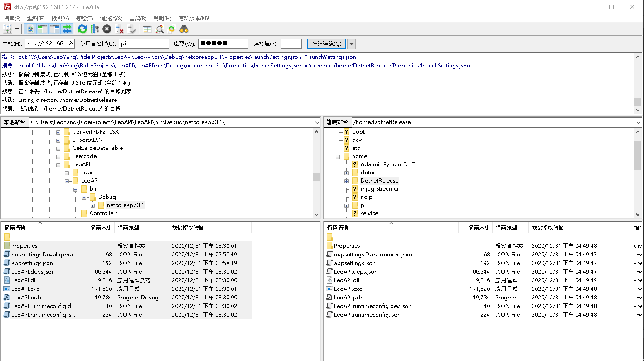Collapse the remote home folder node

coord(338,156)
